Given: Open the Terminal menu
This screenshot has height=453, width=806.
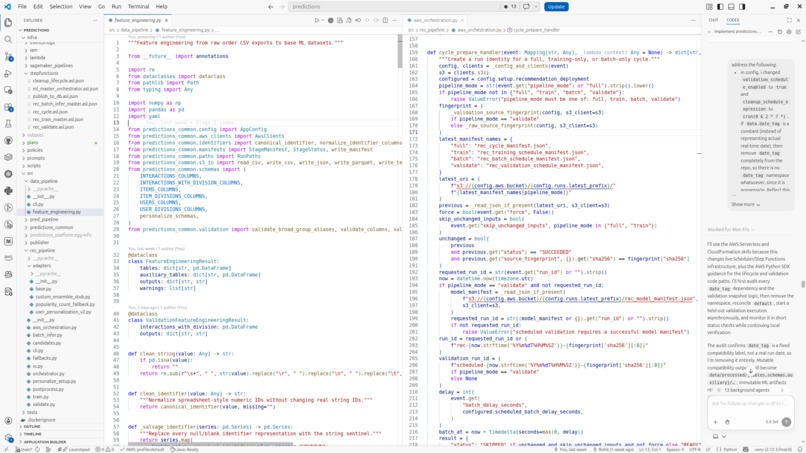Looking at the screenshot, I should coord(138,7).
